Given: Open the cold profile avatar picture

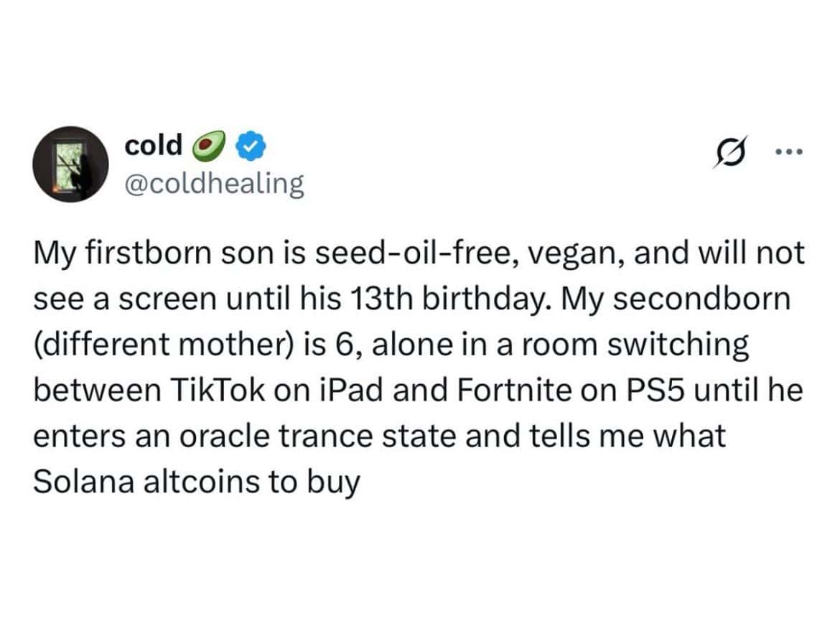Looking at the screenshot, I should pyautogui.click(x=70, y=164).
